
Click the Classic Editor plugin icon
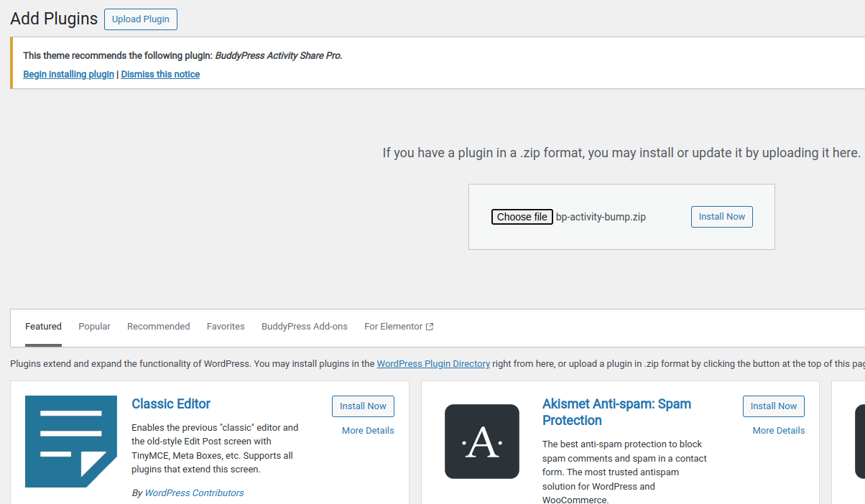pos(70,441)
